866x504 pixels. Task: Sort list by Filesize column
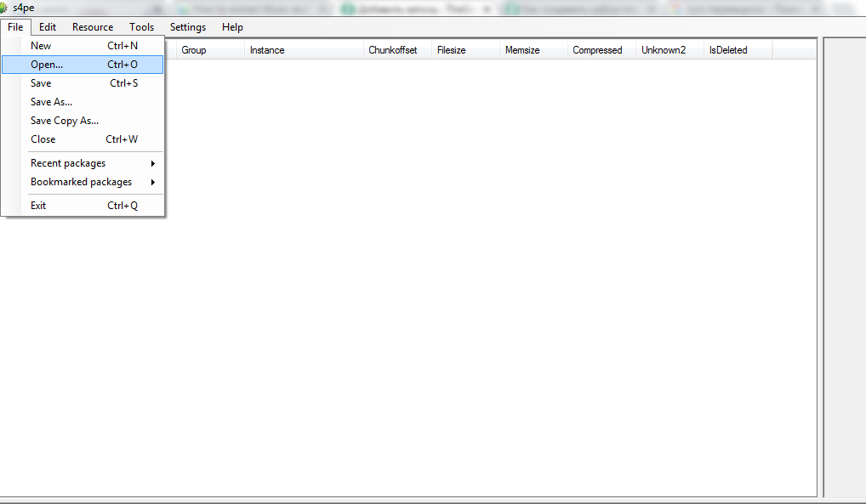point(452,50)
